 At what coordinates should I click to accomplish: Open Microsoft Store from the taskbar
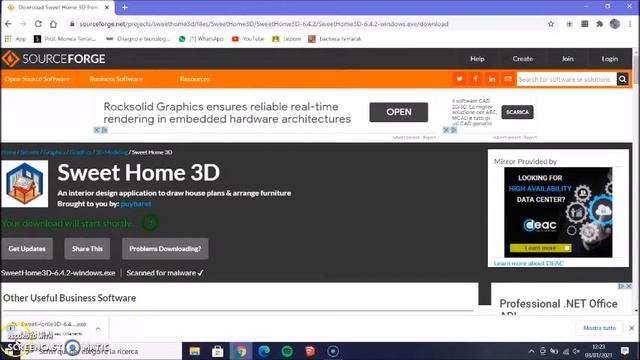(218, 351)
